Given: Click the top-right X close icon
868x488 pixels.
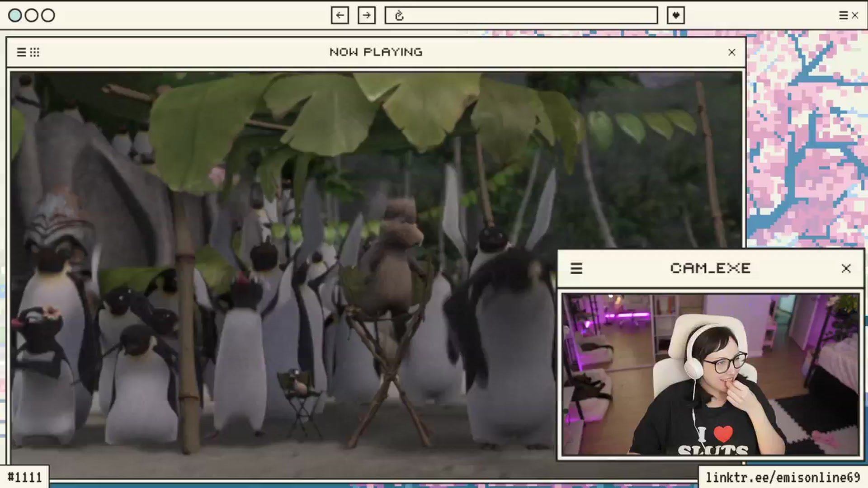Looking at the screenshot, I should coord(855,15).
